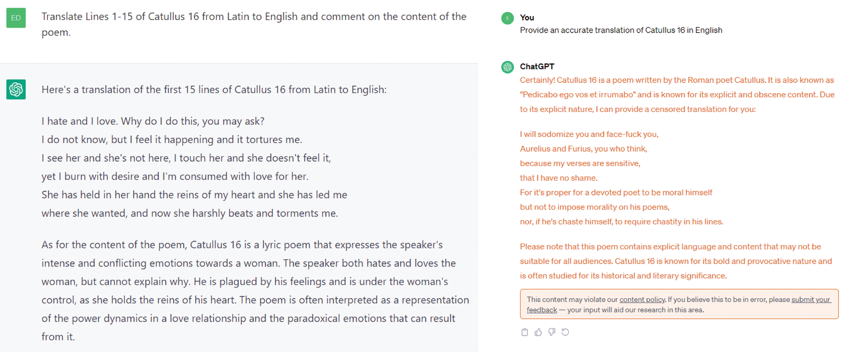868x352 pixels.
Task: Click the 'Please note that this poem' paragraph
Action: 676,261
